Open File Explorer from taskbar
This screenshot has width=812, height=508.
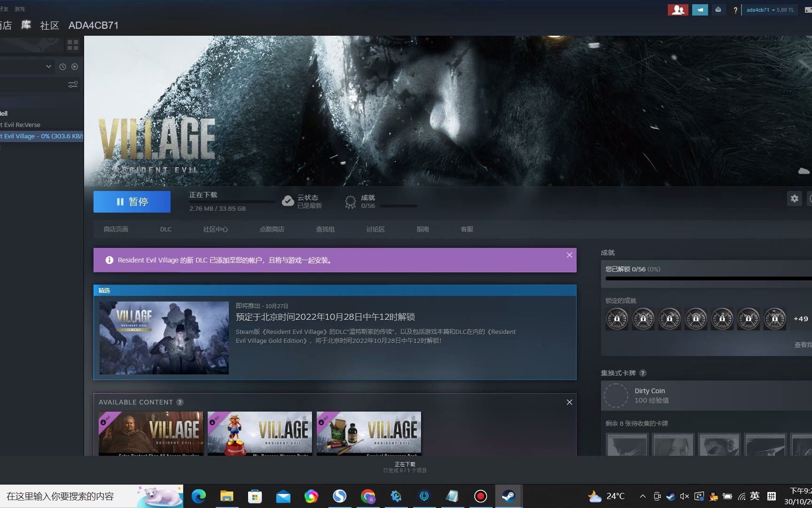227,496
